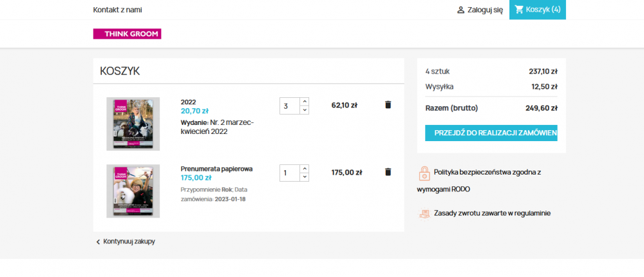Follow the Kontynuuj zakupy link

[129, 242]
